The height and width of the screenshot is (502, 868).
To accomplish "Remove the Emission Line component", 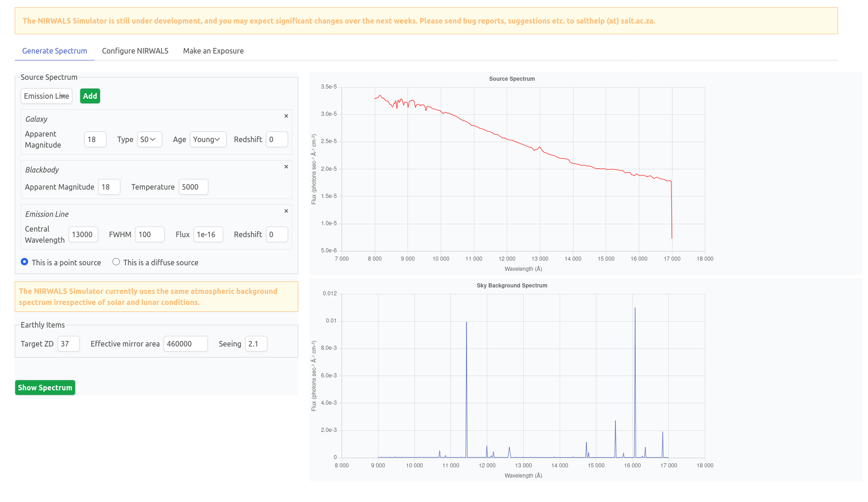I will click(x=286, y=211).
